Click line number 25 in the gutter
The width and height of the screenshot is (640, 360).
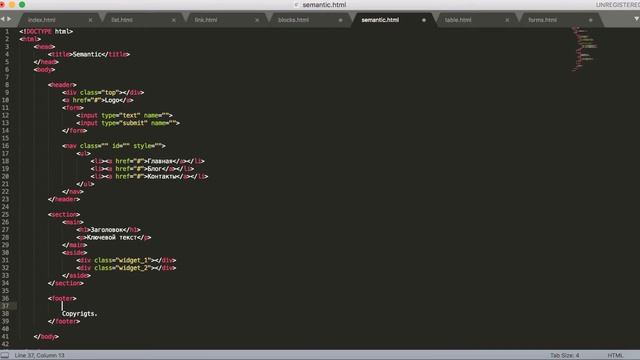click(5, 215)
